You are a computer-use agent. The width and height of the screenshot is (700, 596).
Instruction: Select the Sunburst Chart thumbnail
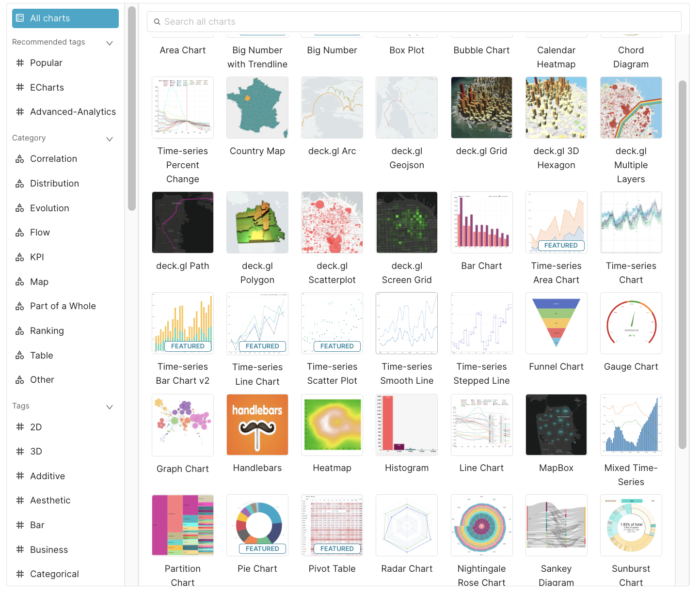631,525
